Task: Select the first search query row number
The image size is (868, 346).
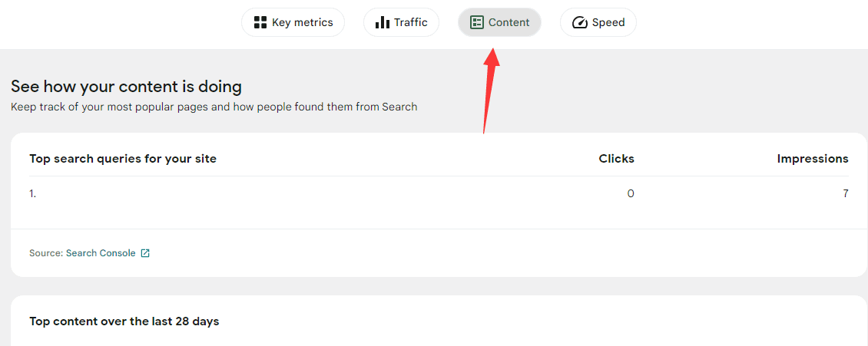Action: tap(32, 194)
